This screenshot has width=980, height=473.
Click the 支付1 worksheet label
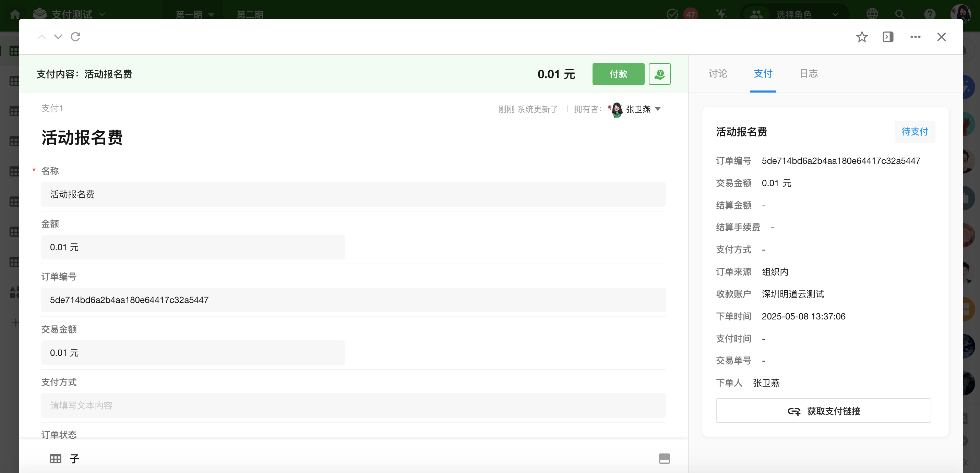tap(52, 108)
